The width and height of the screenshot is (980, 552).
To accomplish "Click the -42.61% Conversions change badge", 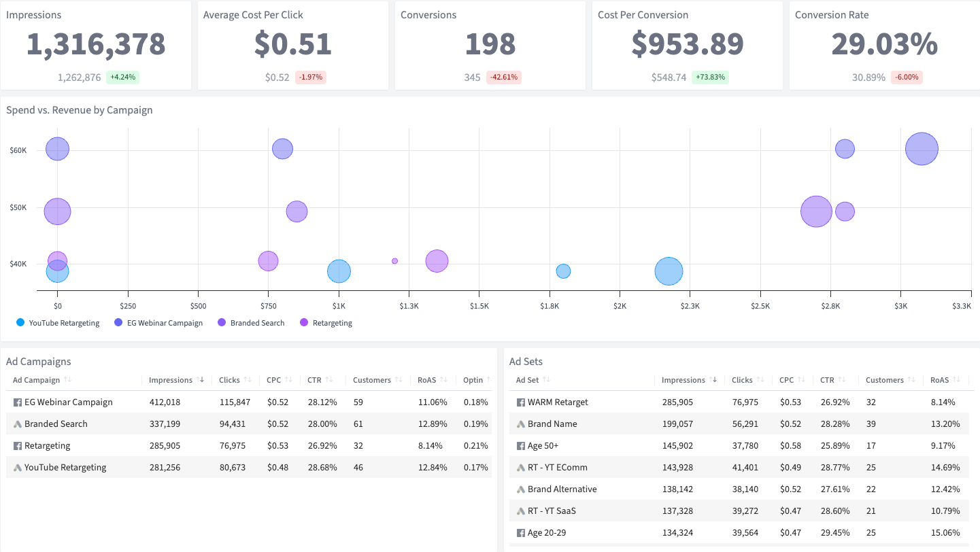I will [x=504, y=77].
